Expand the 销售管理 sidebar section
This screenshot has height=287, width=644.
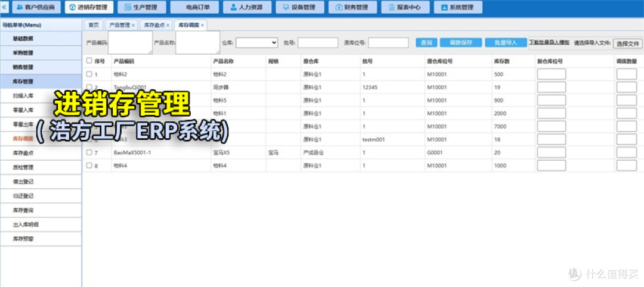[41, 67]
